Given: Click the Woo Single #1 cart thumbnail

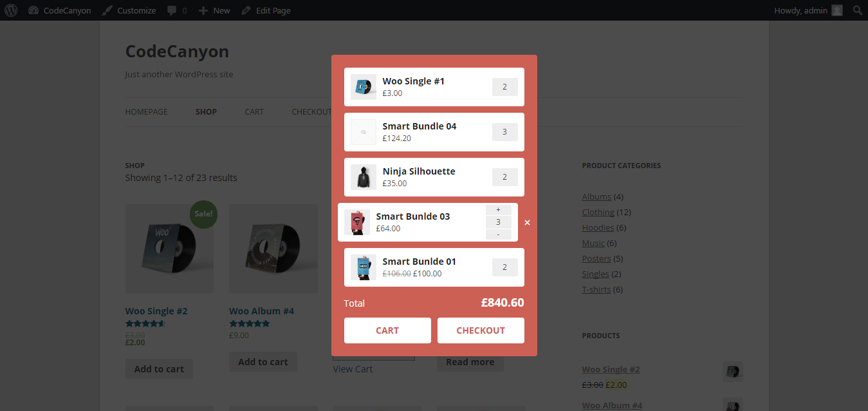Looking at the screenshot, I should (x=364, y=87).
